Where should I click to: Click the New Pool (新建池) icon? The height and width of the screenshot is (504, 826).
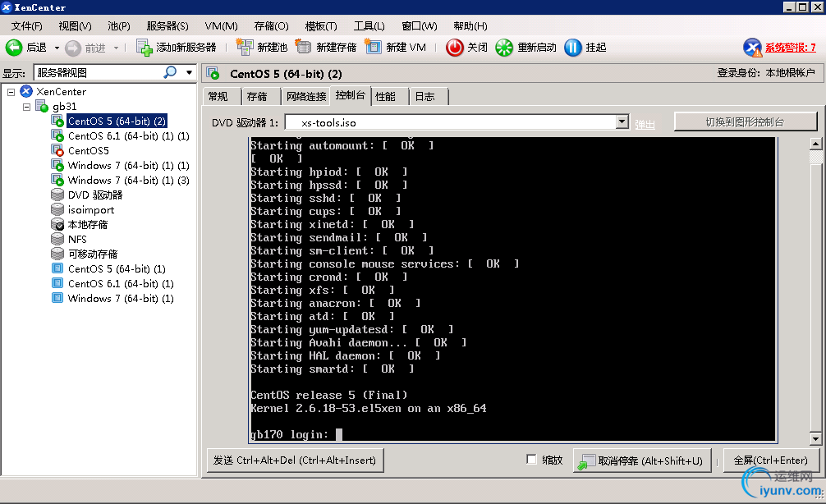[245, 47]
